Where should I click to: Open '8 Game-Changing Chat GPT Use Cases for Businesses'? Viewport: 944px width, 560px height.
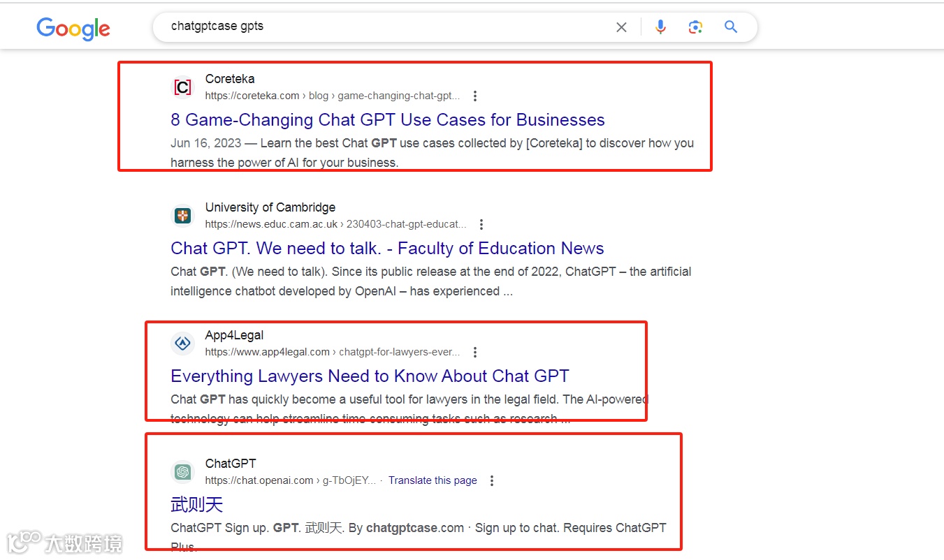[x=388, y=120]
